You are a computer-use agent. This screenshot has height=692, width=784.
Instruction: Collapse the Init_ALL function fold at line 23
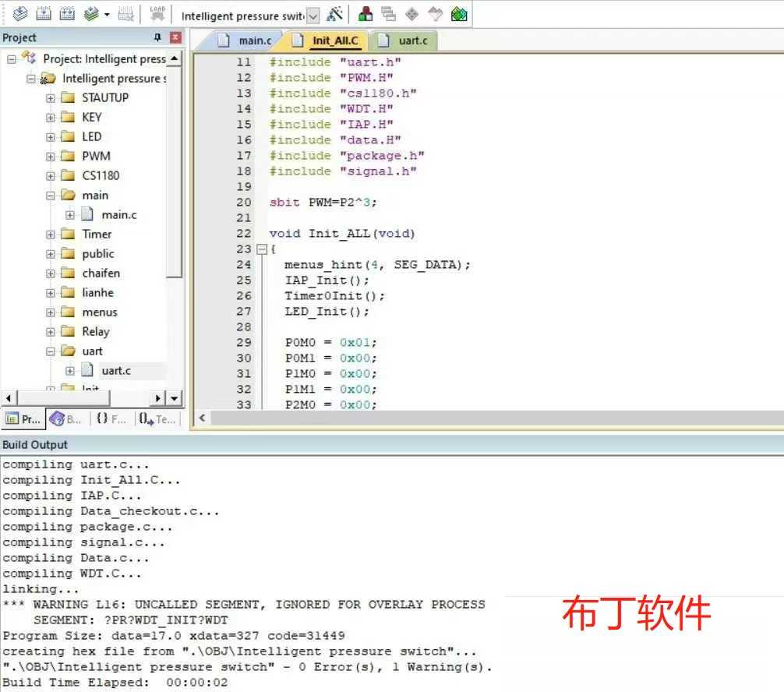(x=262, y=249)
